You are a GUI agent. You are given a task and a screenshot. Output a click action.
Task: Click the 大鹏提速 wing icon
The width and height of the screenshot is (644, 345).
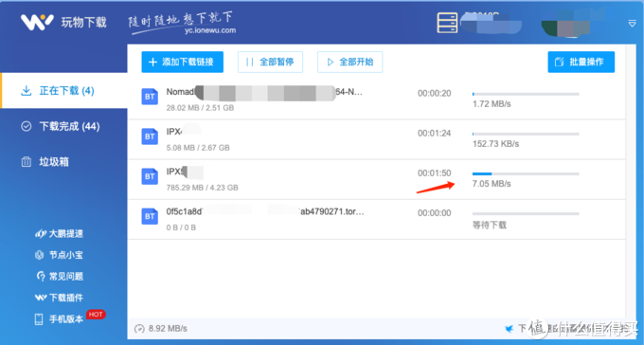pyautogui.click(x=40, y=234)
